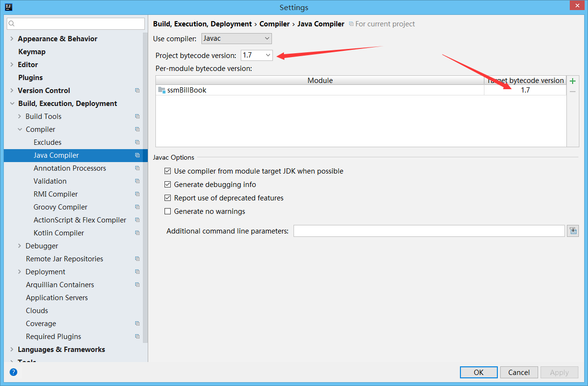Click the project-level icon beside Version Control

click(137, 91)
